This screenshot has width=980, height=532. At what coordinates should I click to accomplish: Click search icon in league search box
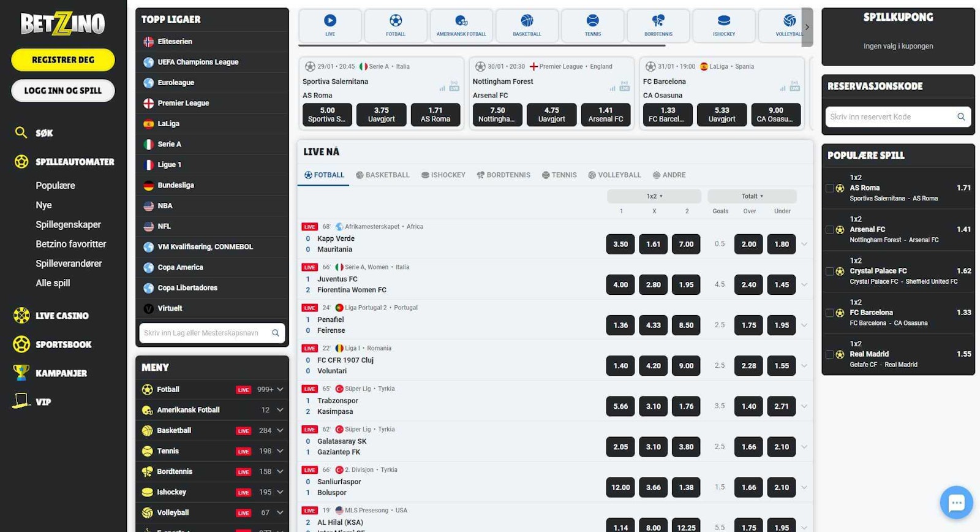click(x=276, y=333)
